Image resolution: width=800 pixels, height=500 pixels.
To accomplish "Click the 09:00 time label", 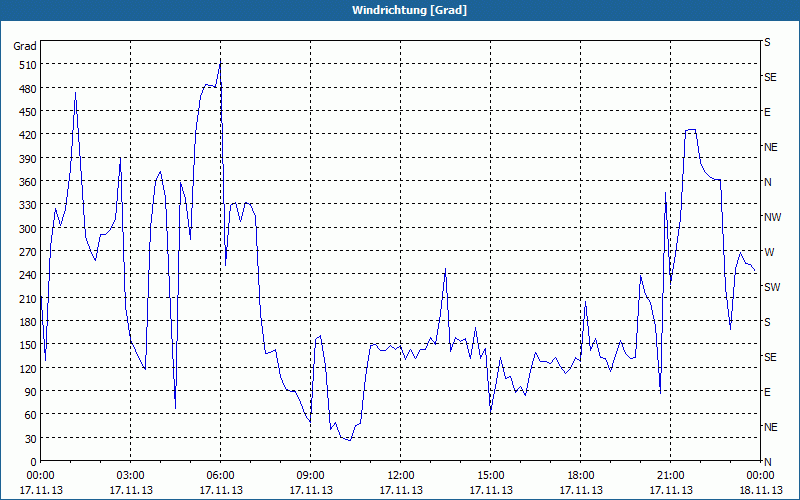I will point(311,476).
